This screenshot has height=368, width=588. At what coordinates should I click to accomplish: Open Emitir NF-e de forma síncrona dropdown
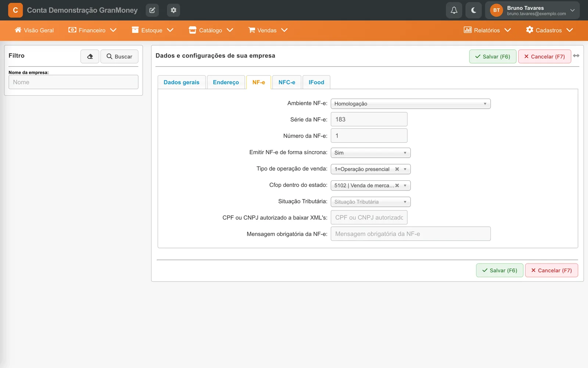370,153
